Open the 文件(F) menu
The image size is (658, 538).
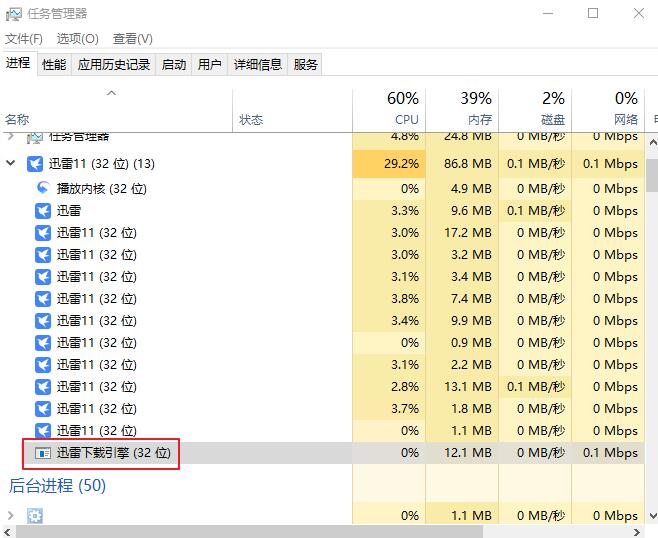click(x=24, y=38)
